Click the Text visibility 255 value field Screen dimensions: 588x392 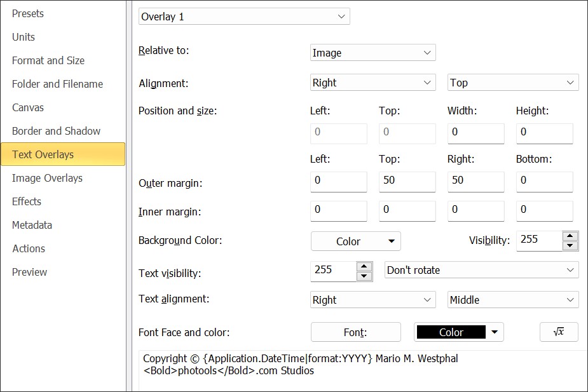pyautogui.click(x=333, y=271)
